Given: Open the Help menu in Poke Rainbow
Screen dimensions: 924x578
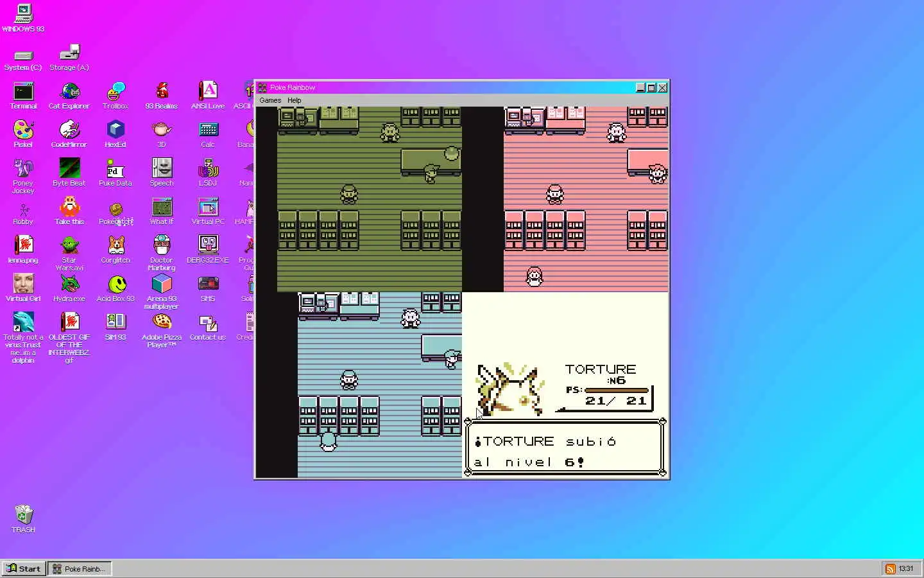Looking at the screenshot, I should tap(295, 100).
